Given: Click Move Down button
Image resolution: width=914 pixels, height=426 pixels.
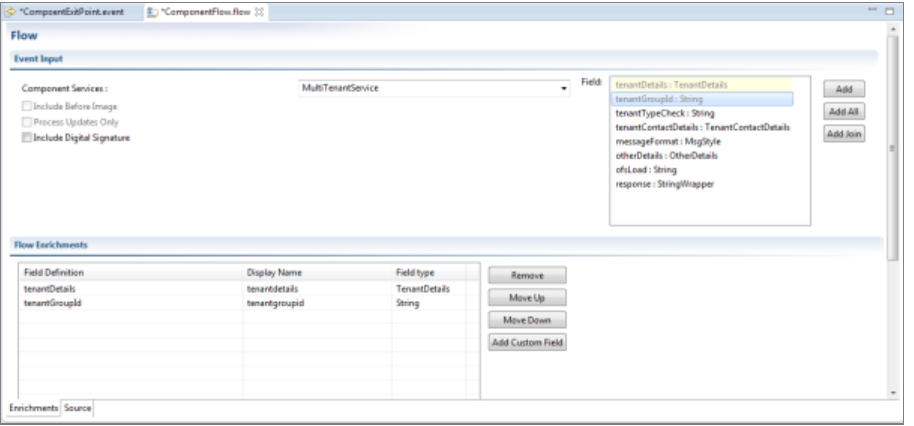Looking at the screenshot, I should pyautogui.click(x=527, y=320).
